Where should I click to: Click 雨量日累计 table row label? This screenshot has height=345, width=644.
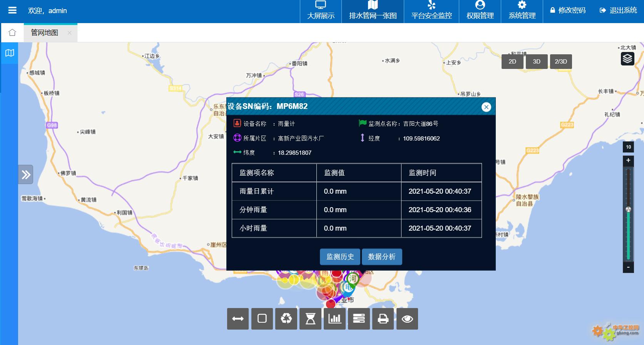[256, 191]
